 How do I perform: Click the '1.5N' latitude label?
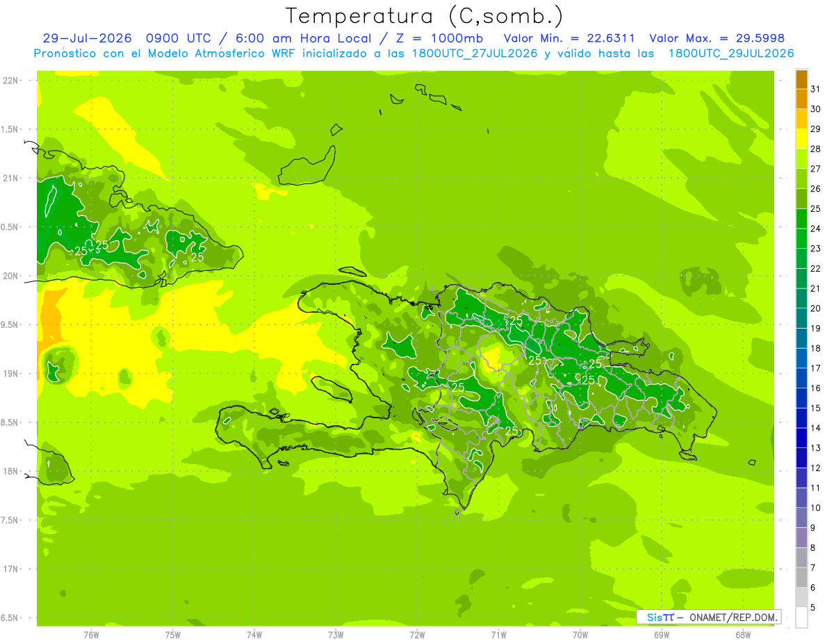tap(10, 129)
